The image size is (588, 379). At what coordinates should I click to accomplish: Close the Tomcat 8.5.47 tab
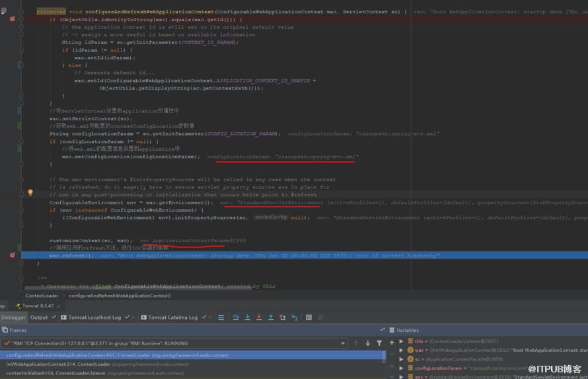click(x=59, y=306)
